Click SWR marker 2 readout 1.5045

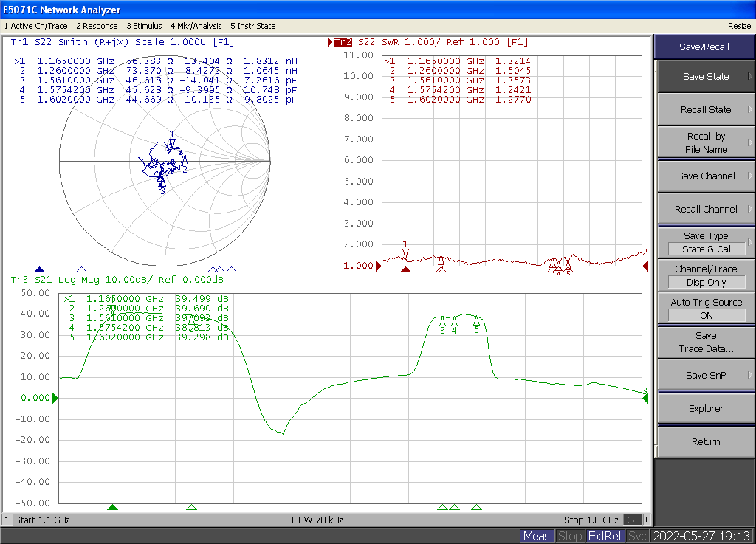513,71
